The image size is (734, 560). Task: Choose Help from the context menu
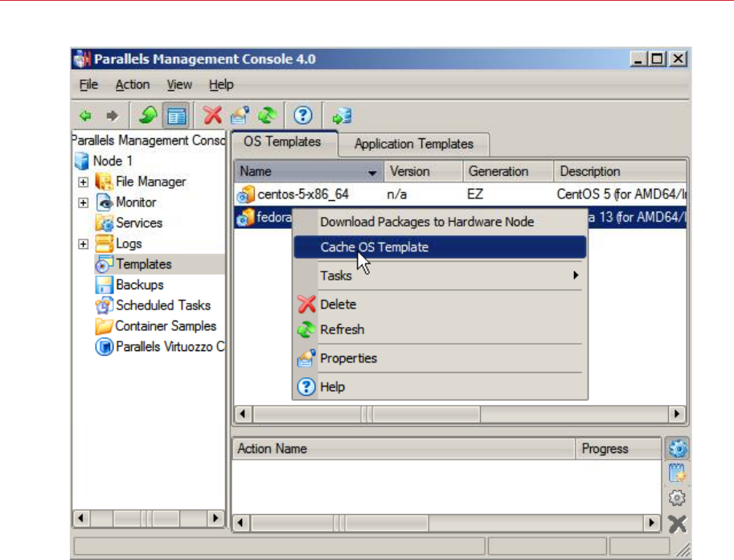[440, 387]
